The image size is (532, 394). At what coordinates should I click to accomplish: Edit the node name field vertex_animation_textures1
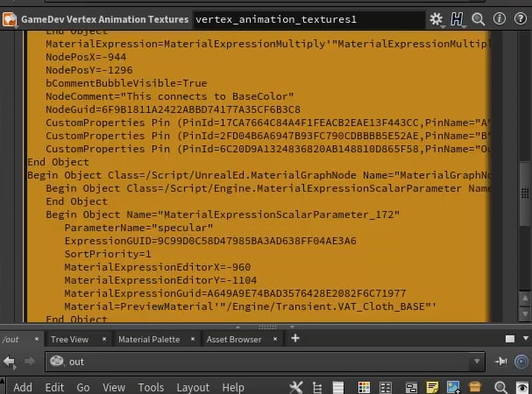pos(309,19)
